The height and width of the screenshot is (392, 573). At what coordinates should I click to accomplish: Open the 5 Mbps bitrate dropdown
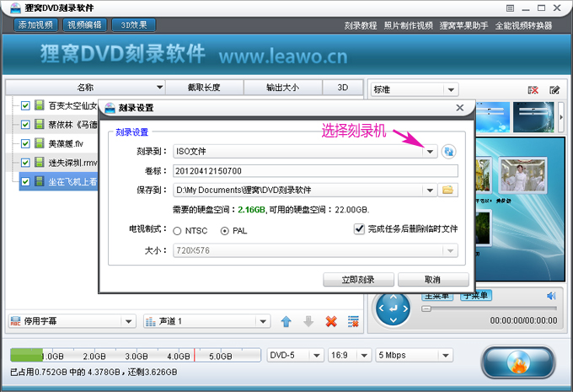point(446,356)
